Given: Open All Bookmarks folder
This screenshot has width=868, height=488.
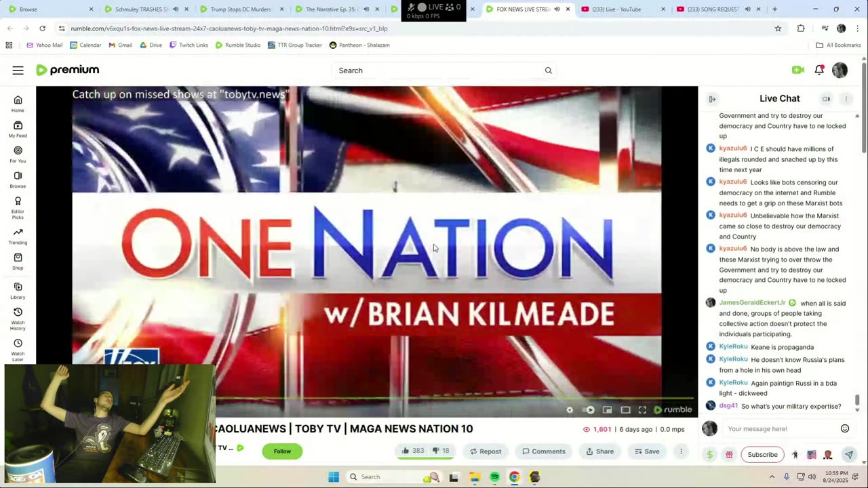Looking at the screenshot, I should coord(838,45).
